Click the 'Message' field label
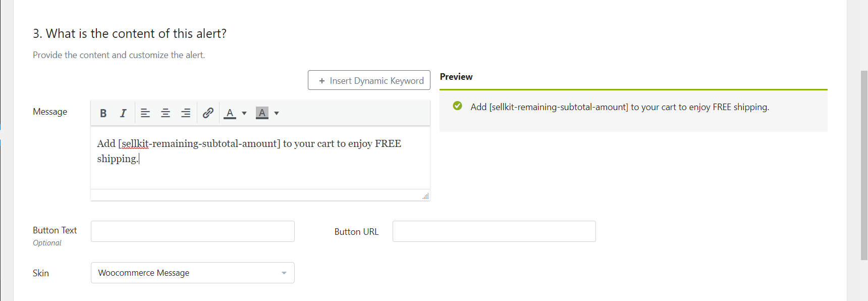The height and width of the screenshot is (301, 868). point(50,112)
